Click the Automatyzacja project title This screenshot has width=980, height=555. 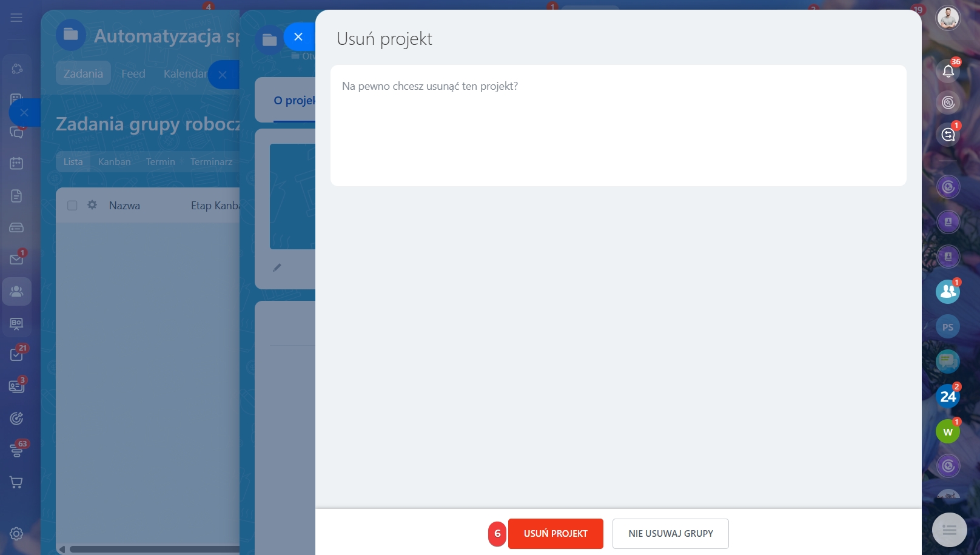pos(166,36)
